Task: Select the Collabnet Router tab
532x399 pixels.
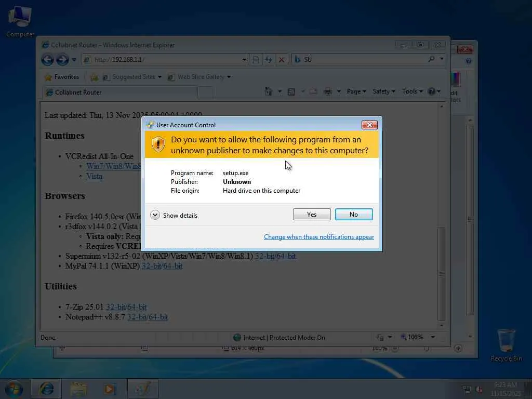Action: [119, 92]
